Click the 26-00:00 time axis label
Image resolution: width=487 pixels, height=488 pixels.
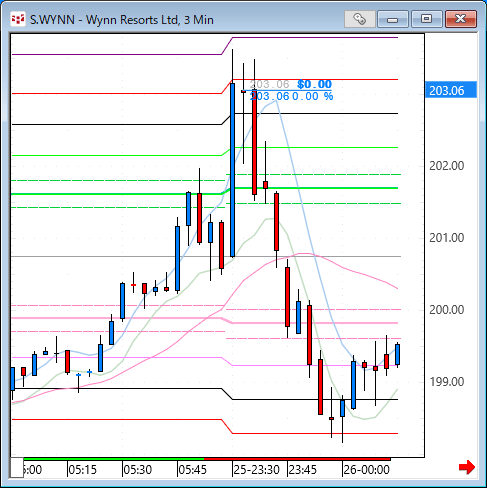367,470
